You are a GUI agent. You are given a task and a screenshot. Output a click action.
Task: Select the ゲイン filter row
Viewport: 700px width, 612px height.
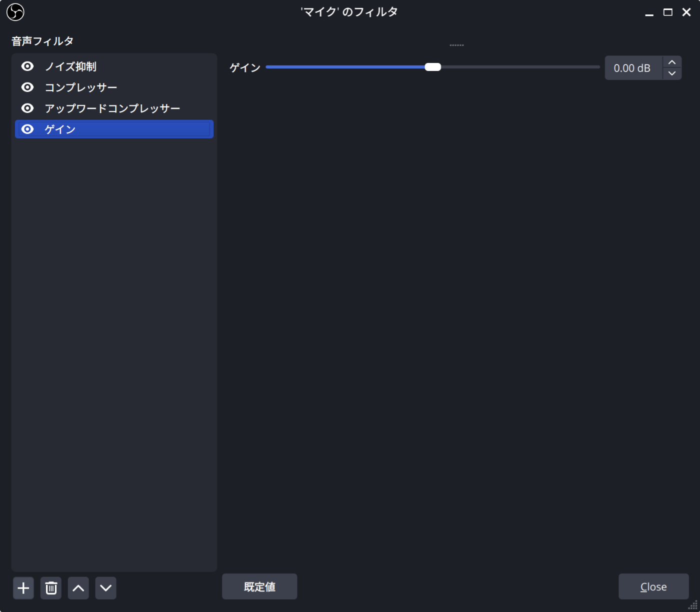[x=114, y=129]
